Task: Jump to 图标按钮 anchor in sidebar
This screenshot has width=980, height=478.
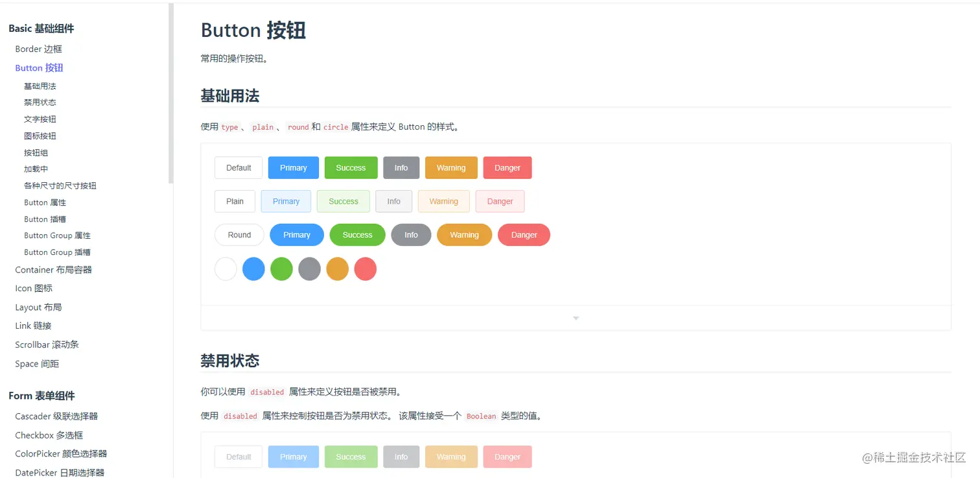Action: pyautogui.click(x=40, y=136)
